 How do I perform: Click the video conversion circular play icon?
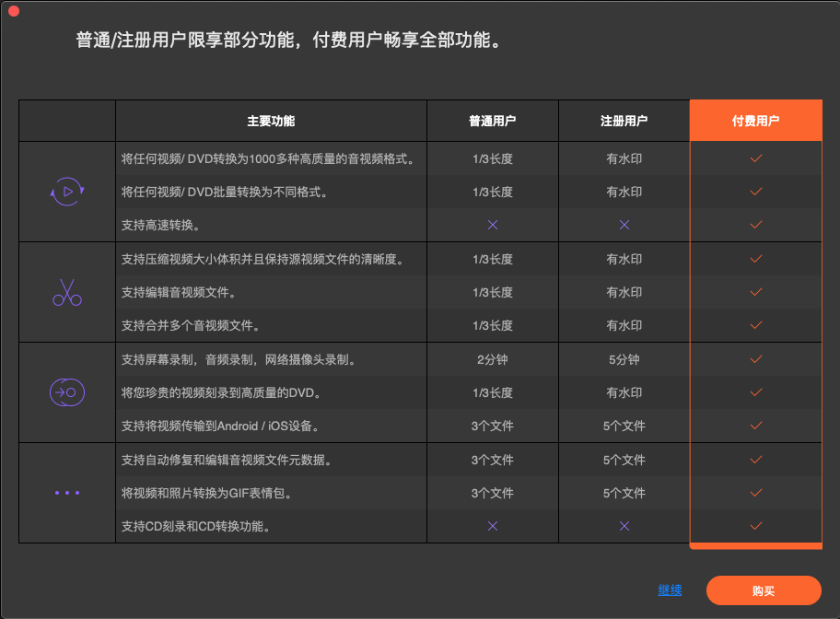(x=65, y=191)
